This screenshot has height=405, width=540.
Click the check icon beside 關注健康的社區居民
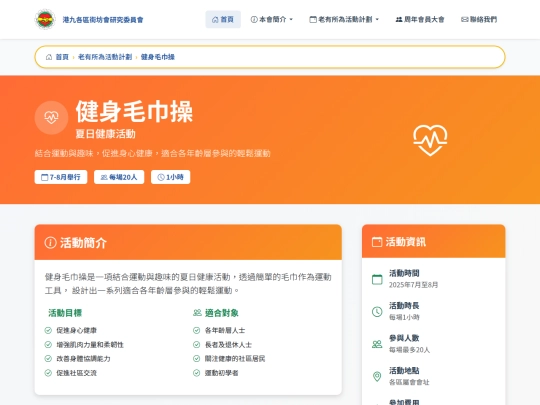coord(197,359)
